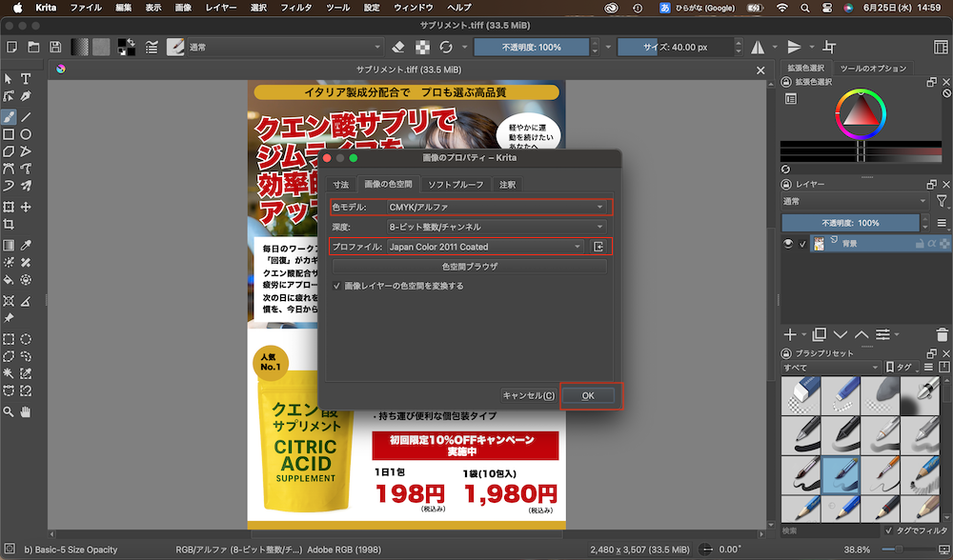Open 色モデル dropdown showing CMYK/アルファ
The width and height of the screenshot is (953, 560).
497,207
